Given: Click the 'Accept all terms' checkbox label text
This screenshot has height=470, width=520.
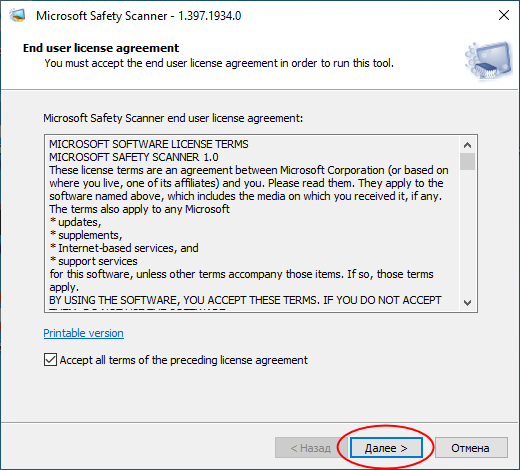Looking at the screenshot, I should (184, 360).
